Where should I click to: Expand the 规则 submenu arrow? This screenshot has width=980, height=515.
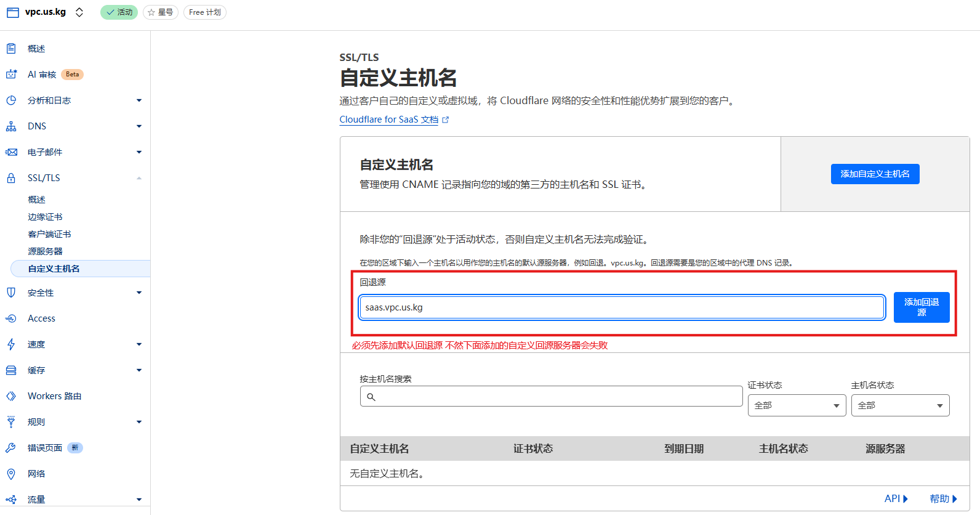pos(139,422)
